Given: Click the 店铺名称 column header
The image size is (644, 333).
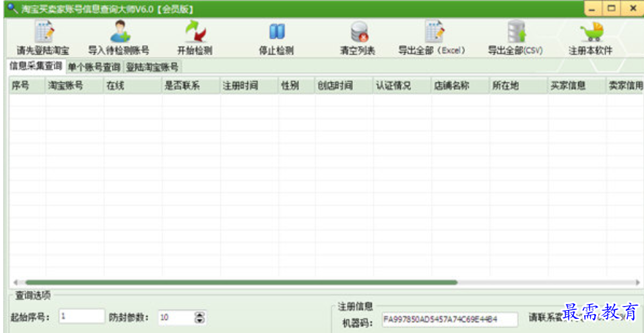Looking at the screenshot, I should (460, 86).
